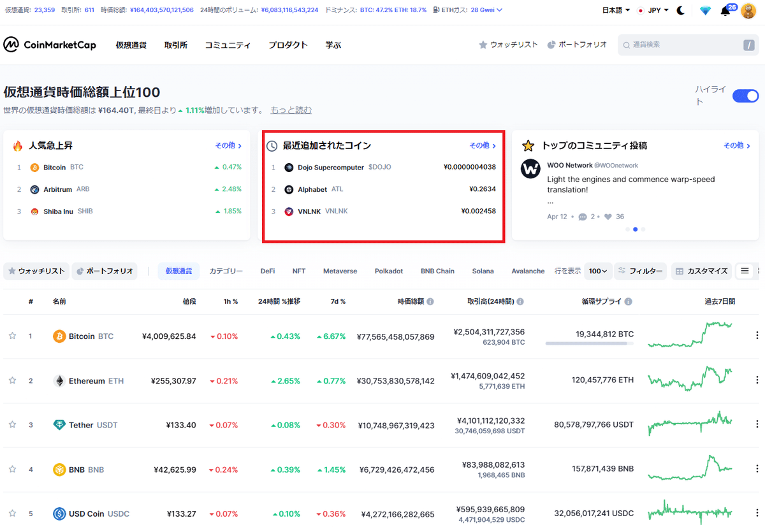
Task: Open the notifications bell
Action: point(725,11)
